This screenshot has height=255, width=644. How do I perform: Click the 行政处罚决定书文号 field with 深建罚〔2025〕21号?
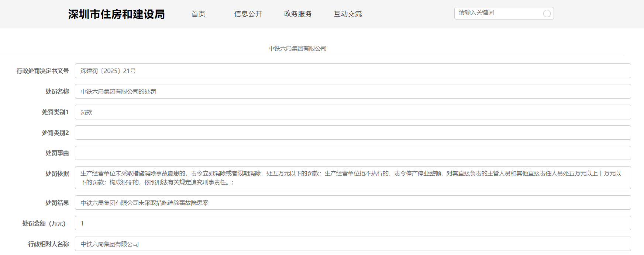pos(352,71)
